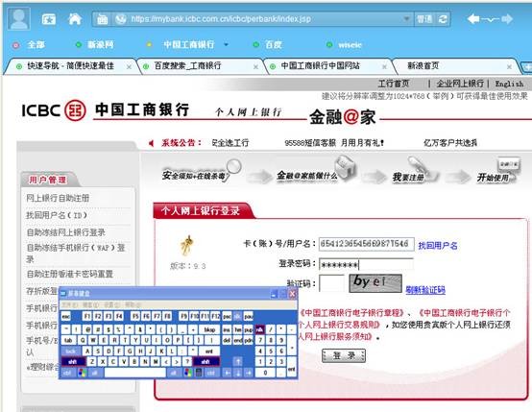Click the right arrow key on the keyboard

pos(249,373)
